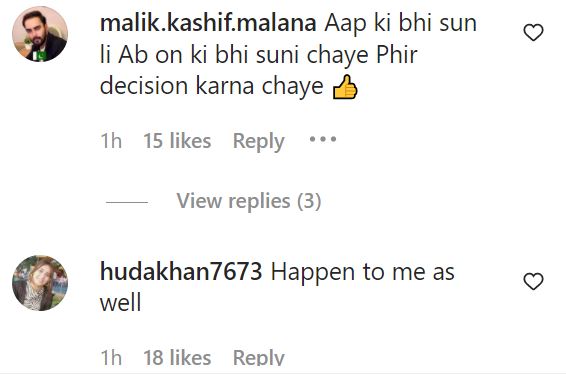Open hudakhan7673's profile picture

coord(40,283)
